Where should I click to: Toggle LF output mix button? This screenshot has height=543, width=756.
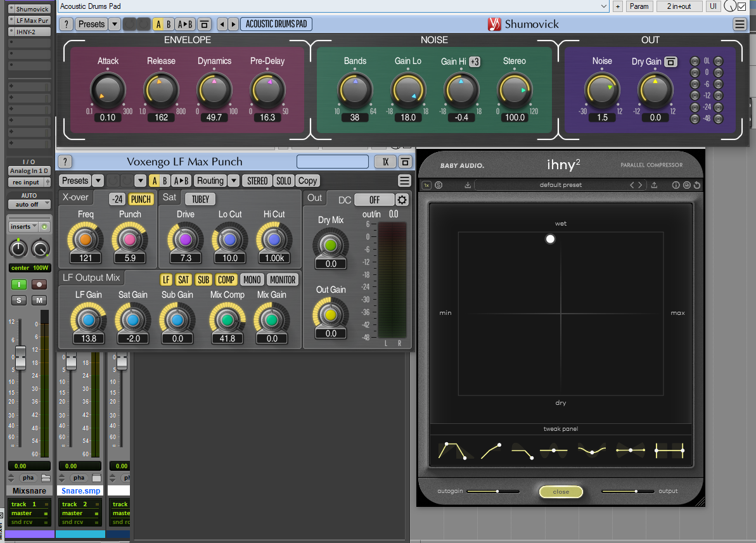166,280
